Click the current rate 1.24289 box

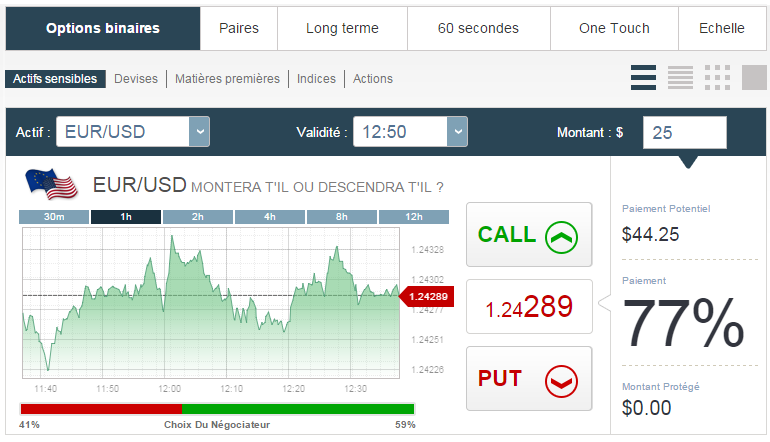click(x=529, y=306)
